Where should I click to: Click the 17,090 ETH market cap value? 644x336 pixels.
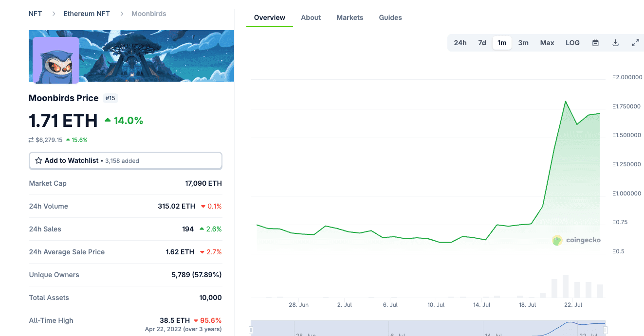click(x=203, y=183)
